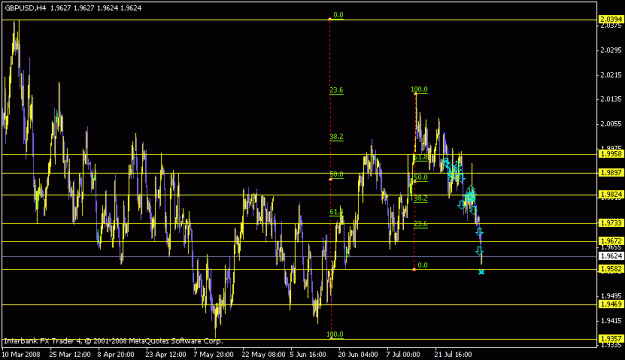Click the 5 Jun 16:00 date label

308,354
